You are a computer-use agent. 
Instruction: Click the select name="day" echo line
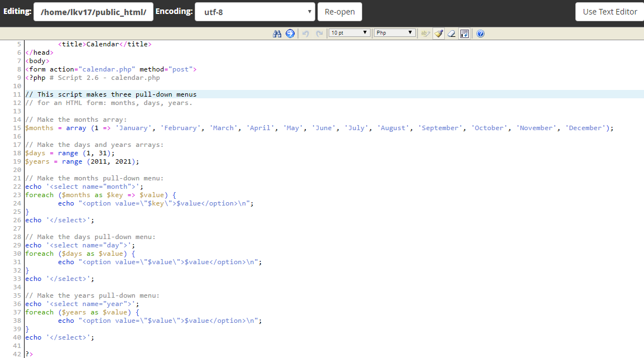click(x=80, y=245)
